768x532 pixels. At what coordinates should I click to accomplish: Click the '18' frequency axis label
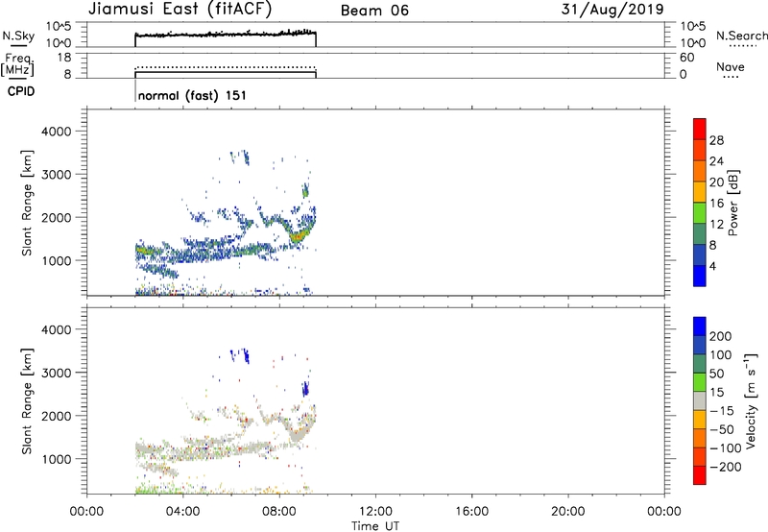point(64,58)
